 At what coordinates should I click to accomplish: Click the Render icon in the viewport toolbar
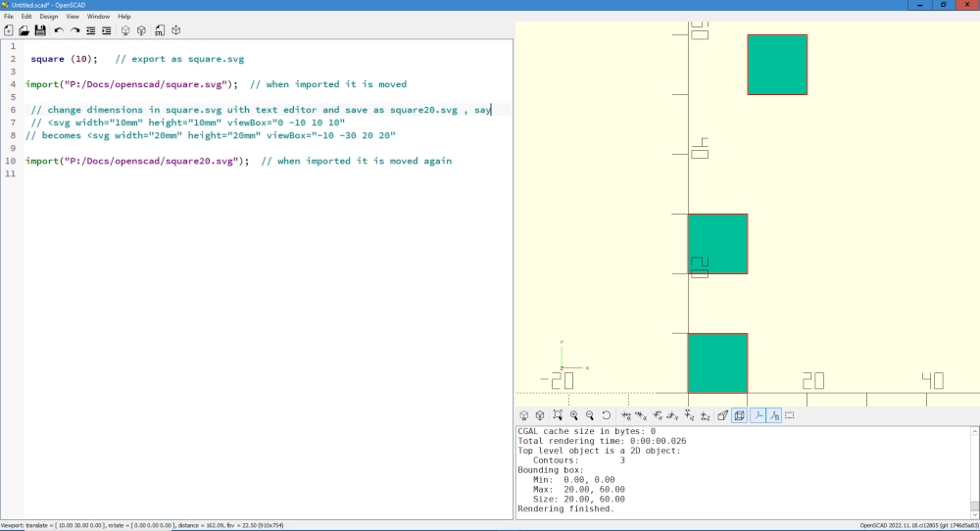point(540,415)
